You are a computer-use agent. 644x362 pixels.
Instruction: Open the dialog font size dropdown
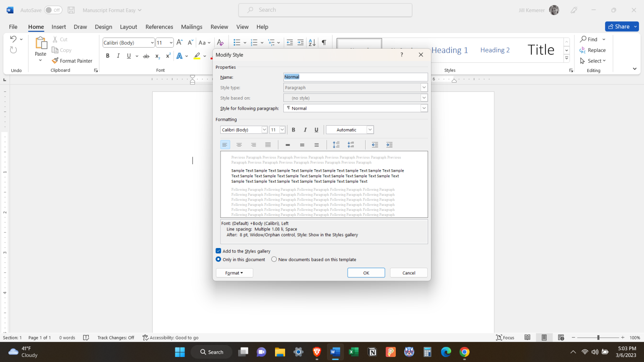click(282, 130)
